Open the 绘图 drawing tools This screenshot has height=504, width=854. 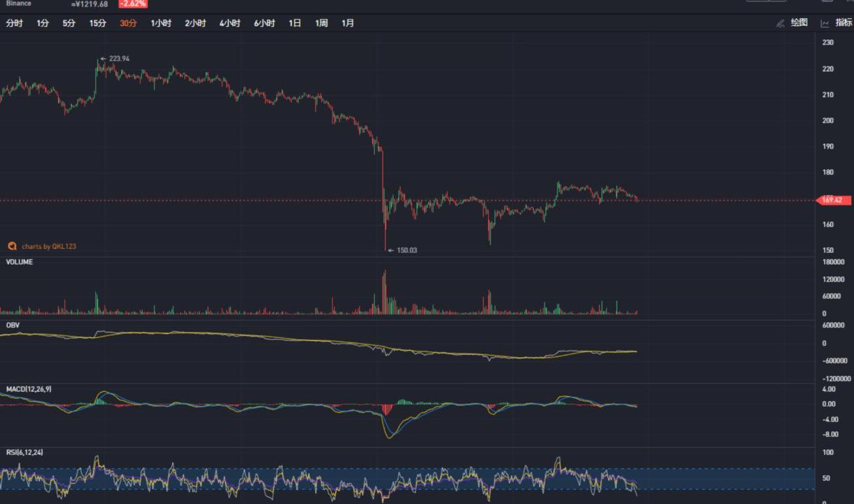click(x=799, y=23)
